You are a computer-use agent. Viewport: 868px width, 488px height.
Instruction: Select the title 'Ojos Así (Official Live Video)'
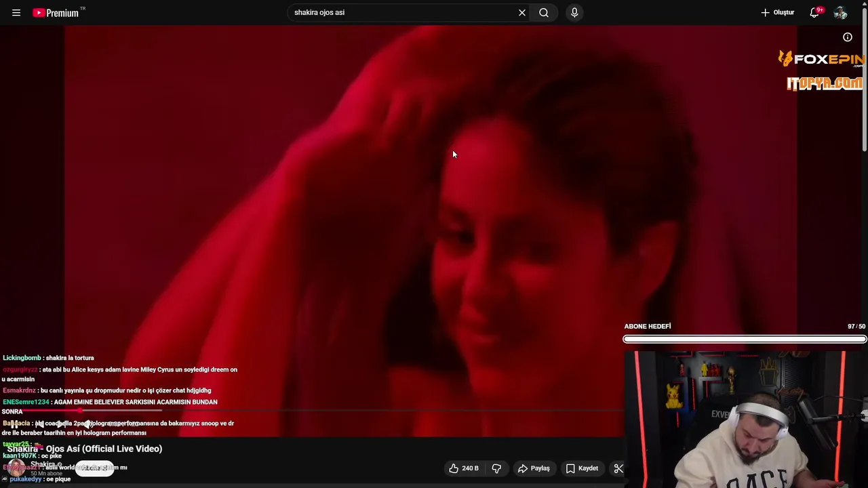pyautogui.click(x=104, y=449)
